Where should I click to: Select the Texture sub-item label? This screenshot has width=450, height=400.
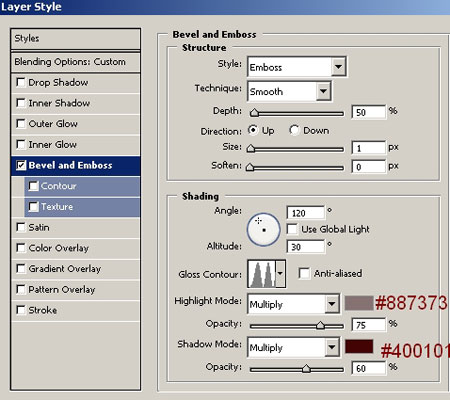click(x=57, y=206)
